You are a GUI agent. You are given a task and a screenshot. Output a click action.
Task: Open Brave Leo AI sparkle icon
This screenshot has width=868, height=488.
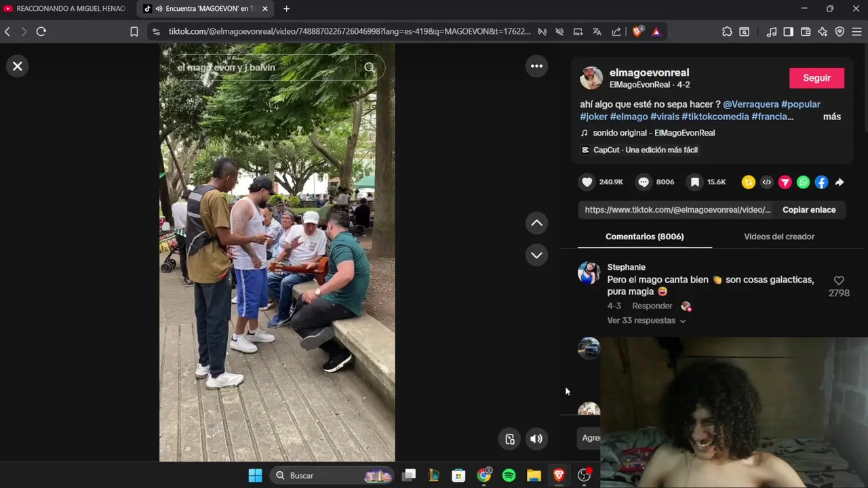(x=823, y=31)
